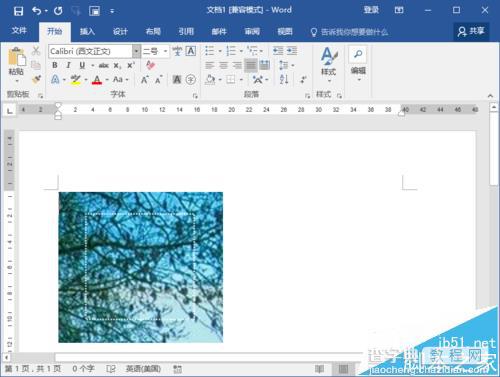Image resolution: width=500 pixels, height=377 pixels.
Task: Switch to the 邮件 (Mailings) tab
Action: (x=219, y=32)
